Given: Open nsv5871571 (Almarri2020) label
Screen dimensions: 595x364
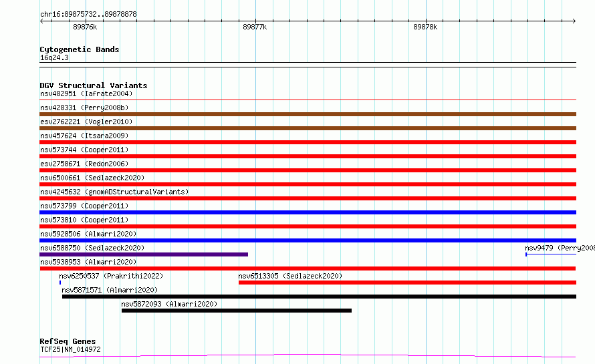Looking at the screenshot, I should pos(110,290).
